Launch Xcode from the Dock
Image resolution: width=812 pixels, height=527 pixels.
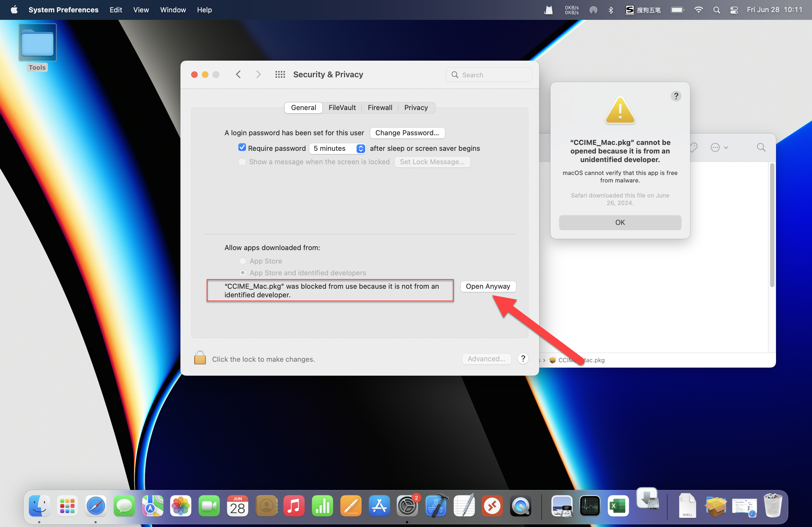coord(436,506)
